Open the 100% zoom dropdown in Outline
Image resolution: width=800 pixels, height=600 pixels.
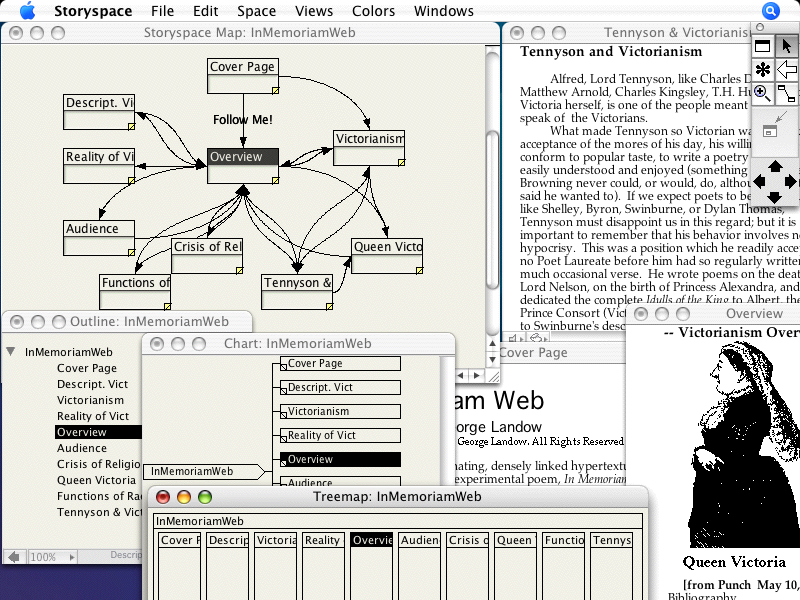pyautogui.click(x=54, y=557)
